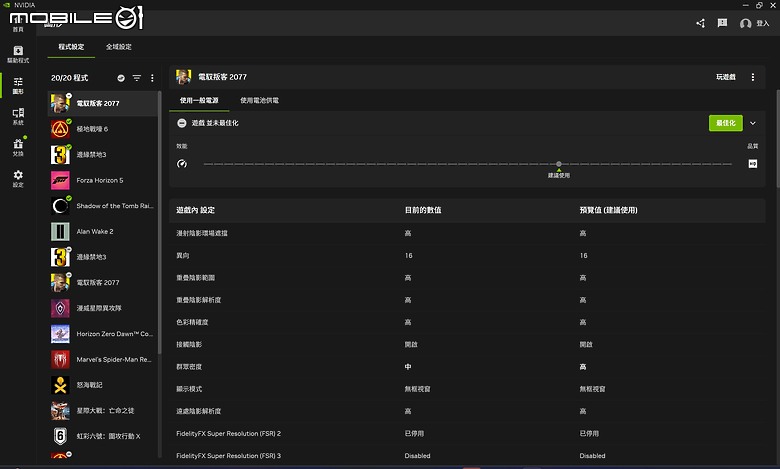Click the 接觸陰影 setting label
The height and width of the screenshot is (469, 780).
click(x=189, y=344)
